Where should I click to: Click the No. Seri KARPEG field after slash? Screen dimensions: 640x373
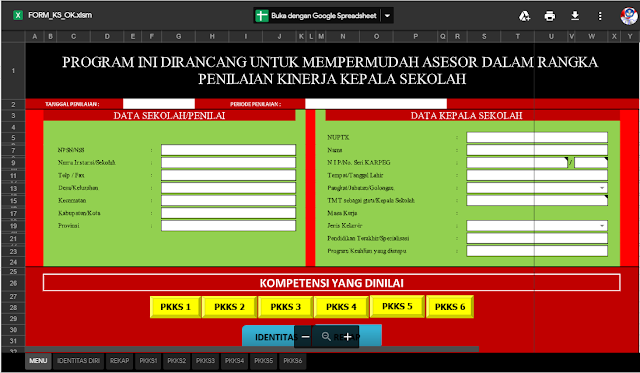point(591,162)
